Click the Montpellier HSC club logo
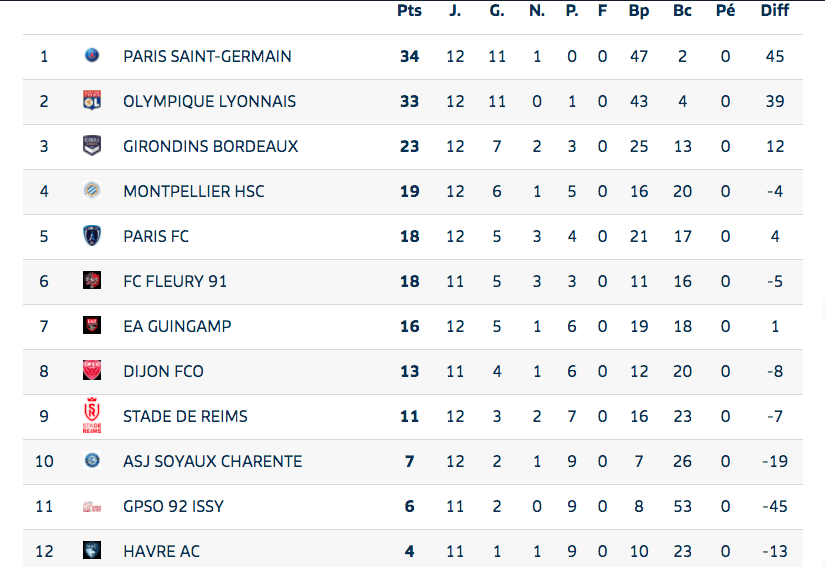825x567 pixels. click(x=92, y=191)
